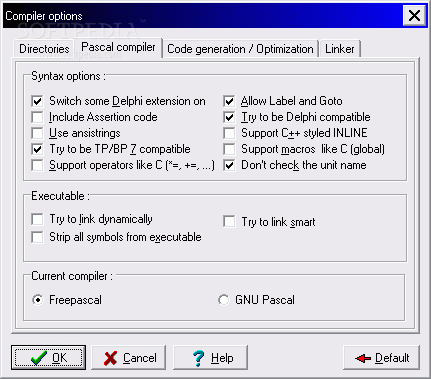Uncheck Try to be TP/BP 7 compatible

coord(37,149)
